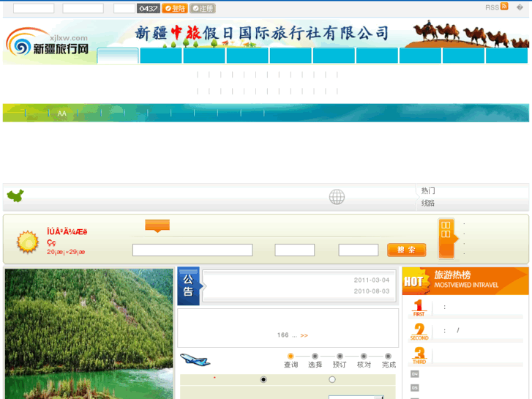Click the gray globe icon
This screenshot has height=399, width=532.
tap(337, 197)
